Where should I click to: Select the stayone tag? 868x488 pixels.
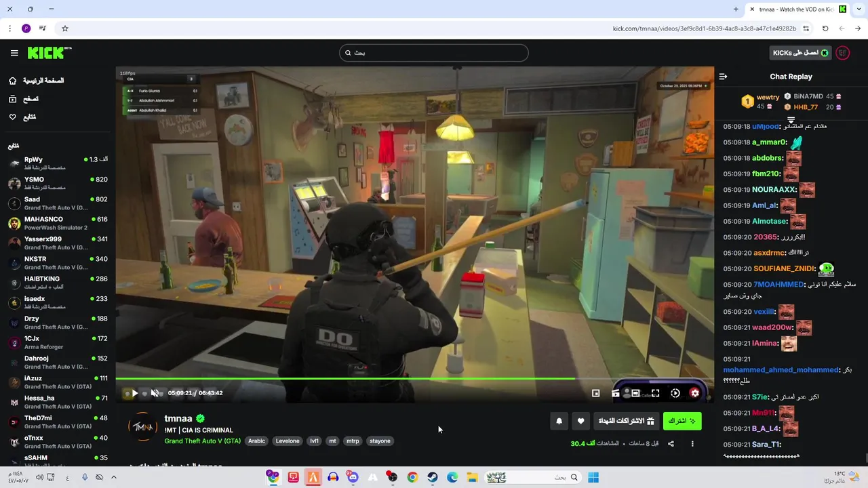[380, 441]
